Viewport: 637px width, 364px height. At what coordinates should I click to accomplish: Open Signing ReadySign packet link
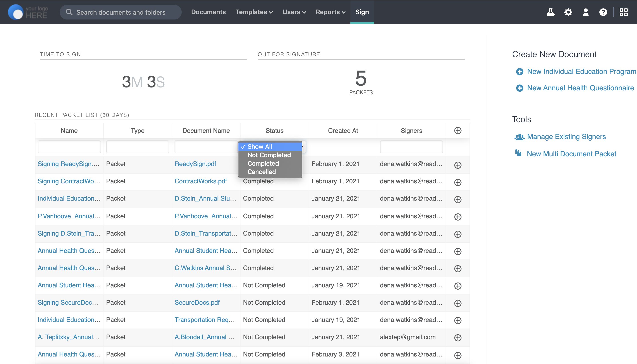[68, 164]
